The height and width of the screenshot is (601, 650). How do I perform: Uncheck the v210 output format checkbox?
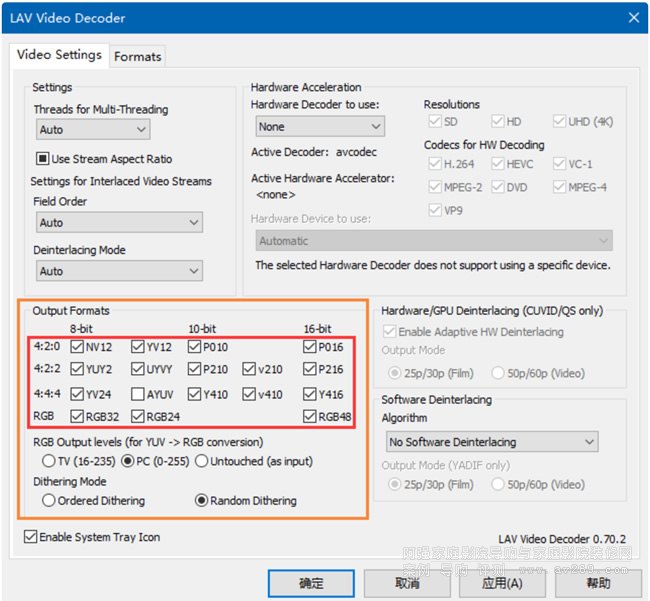click(248, 370)
